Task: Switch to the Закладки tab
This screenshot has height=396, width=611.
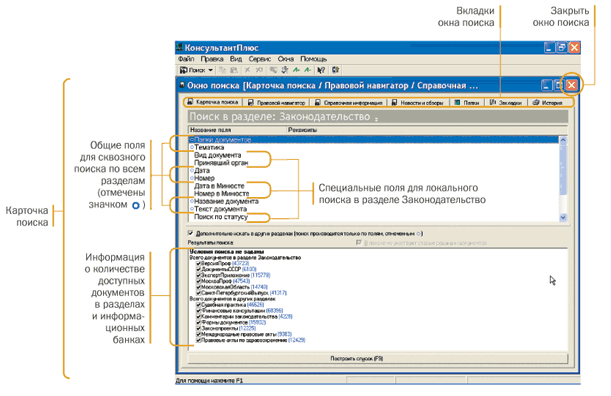Action: [x=506, y=103]
